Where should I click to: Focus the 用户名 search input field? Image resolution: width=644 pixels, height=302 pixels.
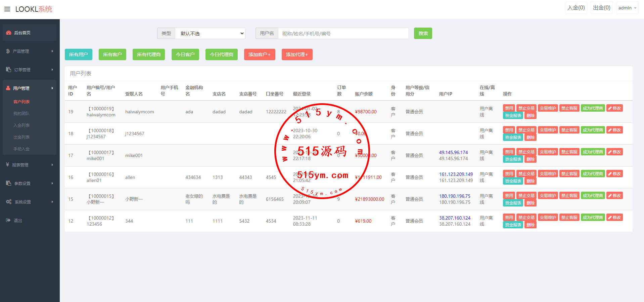click(x=343, y=33)
